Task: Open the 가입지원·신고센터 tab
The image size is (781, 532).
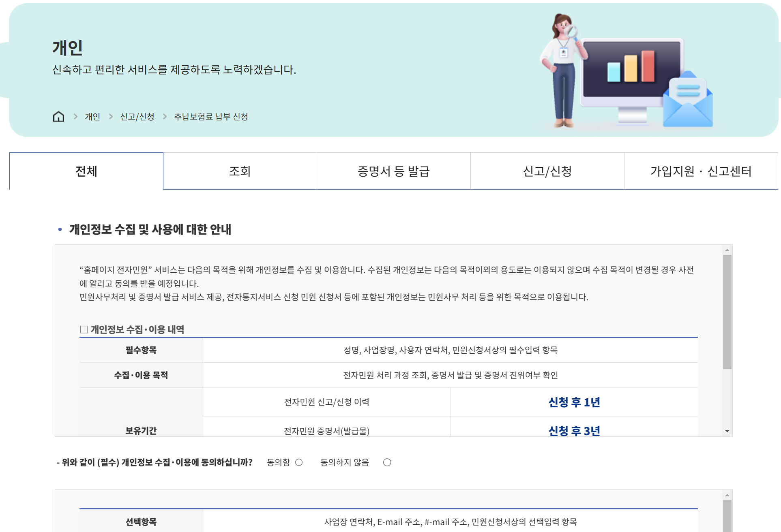Action: pos(702,171)
